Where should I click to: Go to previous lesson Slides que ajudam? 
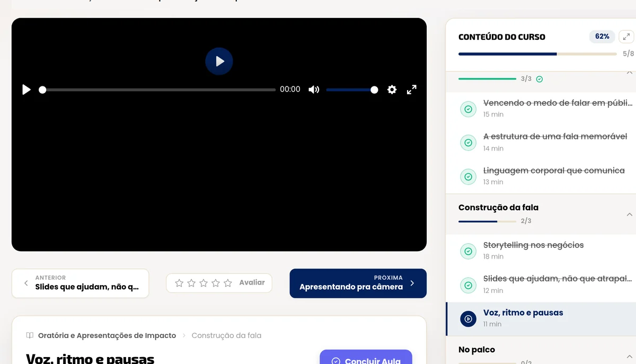click(x=80, y=283)
